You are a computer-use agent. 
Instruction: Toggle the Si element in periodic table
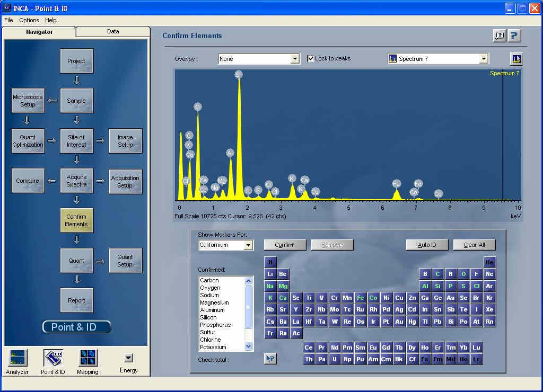pyautogui.click(x=437, y=286)
